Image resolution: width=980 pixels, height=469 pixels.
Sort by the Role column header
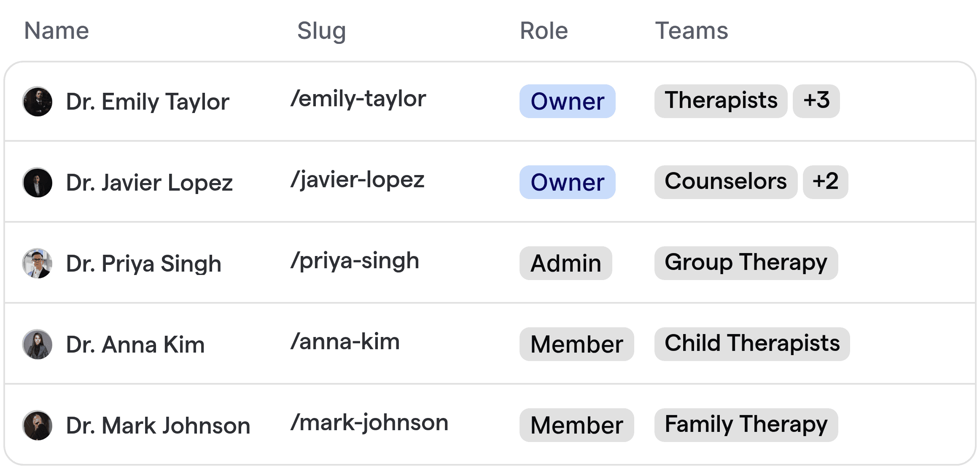543,30
